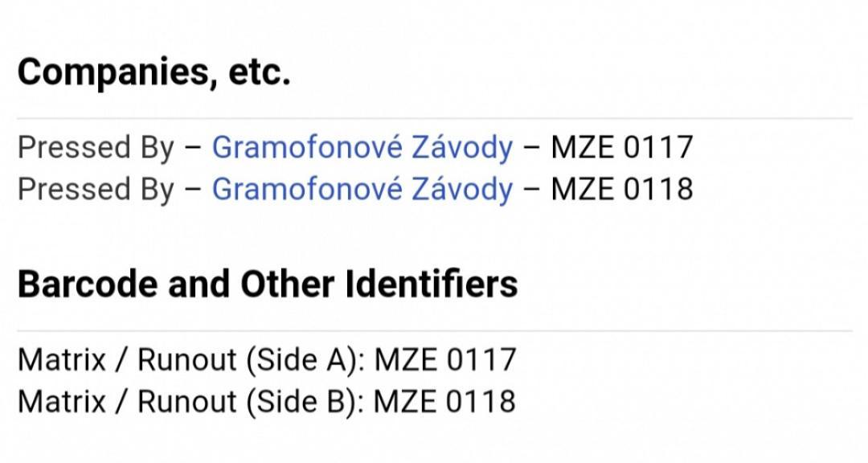Open Gramofonové Závody link beside MZE 0118
The image size is (868, 463).
tap(362, 189)
